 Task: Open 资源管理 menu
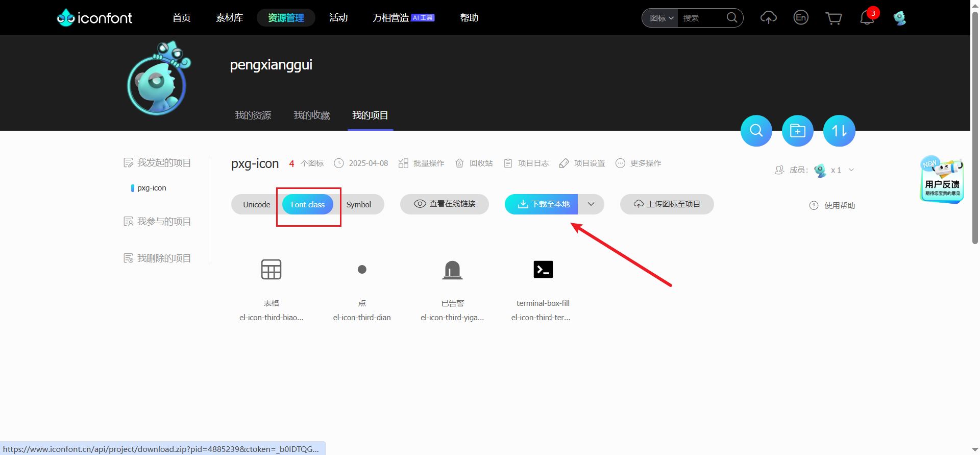coord(286,18)
